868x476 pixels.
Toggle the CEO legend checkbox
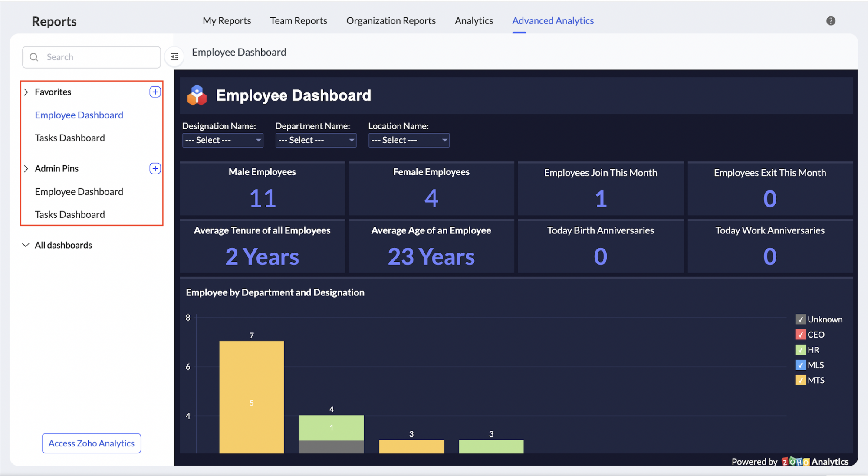pyautogui.click(x=800, y=335)
